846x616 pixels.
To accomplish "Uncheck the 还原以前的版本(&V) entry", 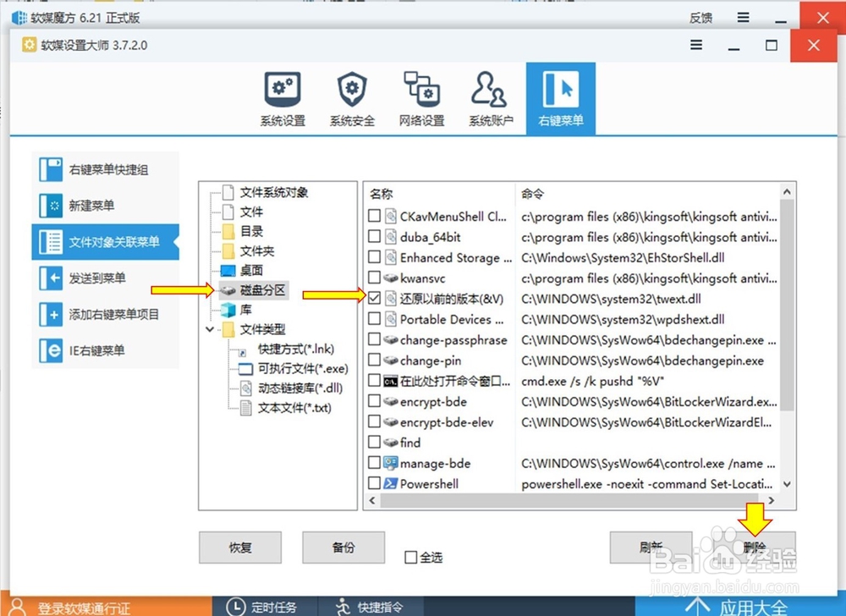I will [373, 297].
